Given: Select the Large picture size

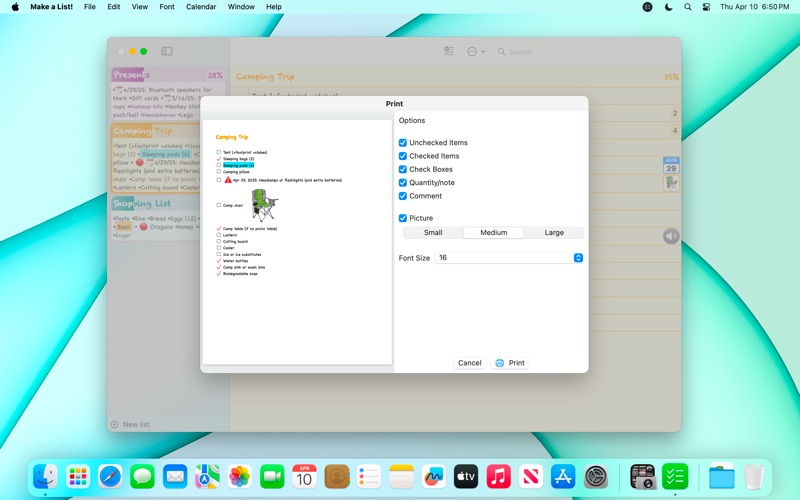Looking at the screenshot, I should point(553,233).
